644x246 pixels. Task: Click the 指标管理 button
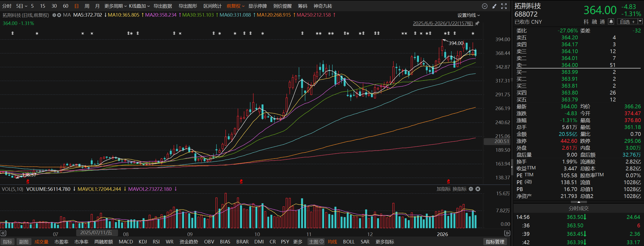coord(495,242)
